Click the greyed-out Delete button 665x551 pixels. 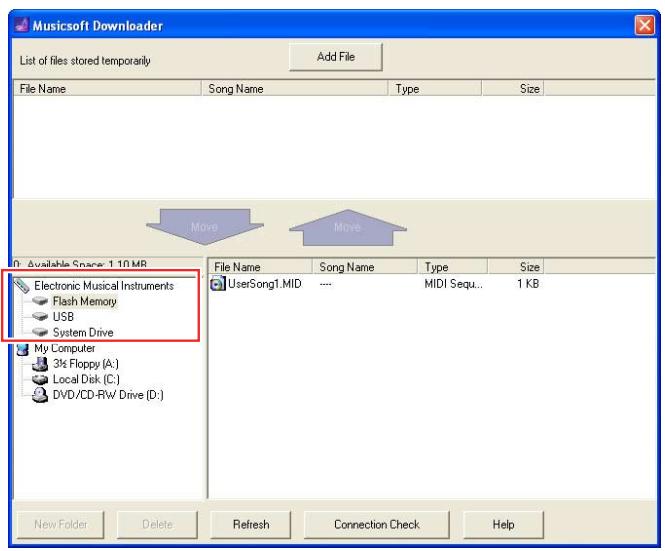(157, 524)
